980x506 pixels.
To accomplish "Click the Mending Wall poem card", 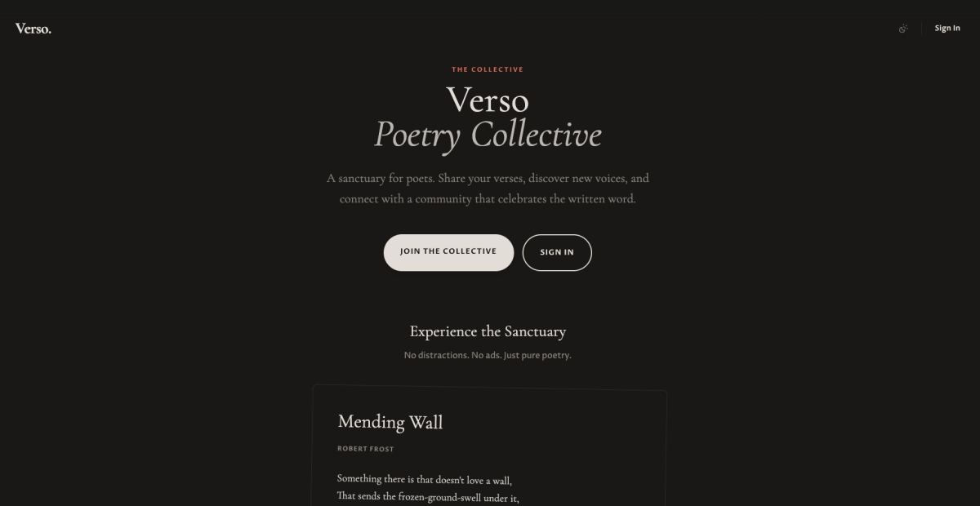I will pos(488,445).
